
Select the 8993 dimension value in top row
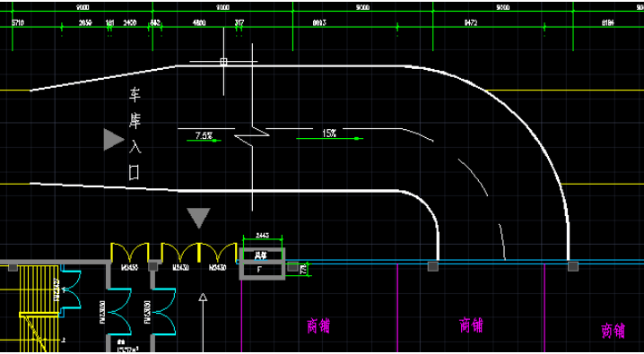tap(319, 23)
